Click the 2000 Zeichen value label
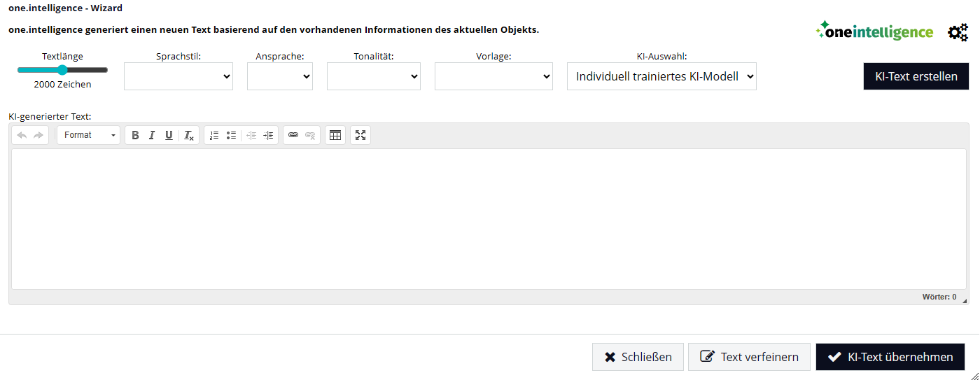 (62, 84)
